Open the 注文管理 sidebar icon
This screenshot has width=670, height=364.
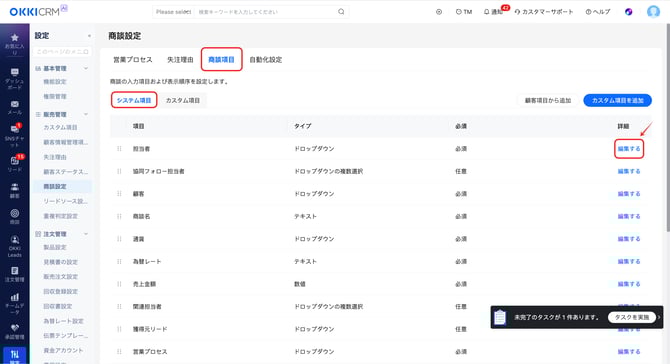coord(15,274)
